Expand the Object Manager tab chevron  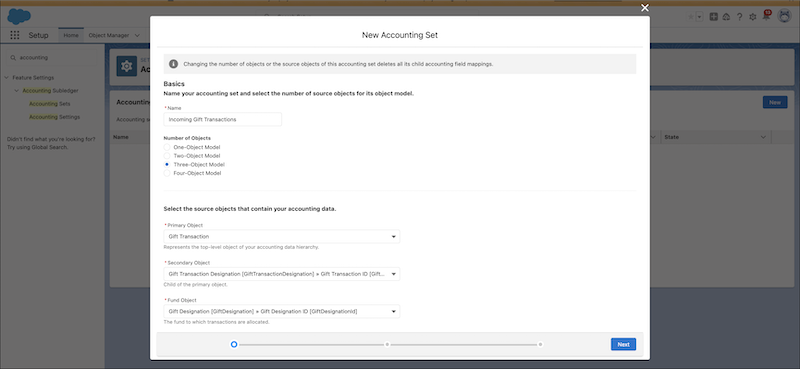pos(137,35)
